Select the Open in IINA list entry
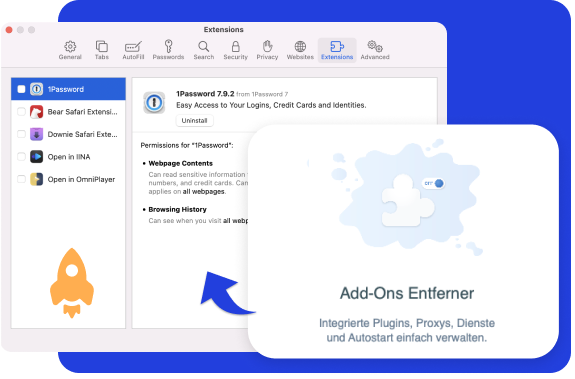575x379 pixels. [69, 157]
